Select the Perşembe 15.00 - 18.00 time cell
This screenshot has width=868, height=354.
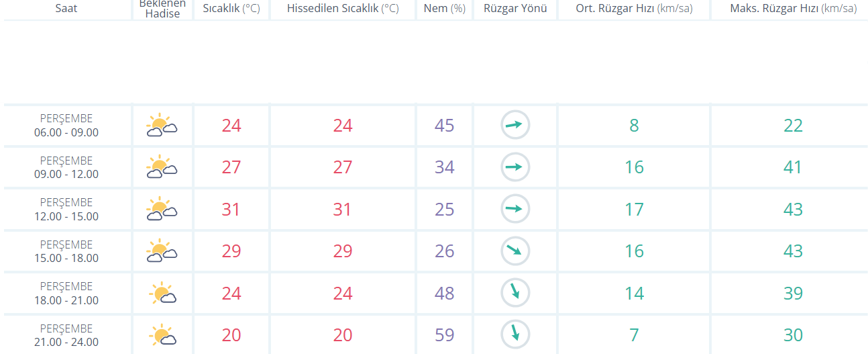66,251
